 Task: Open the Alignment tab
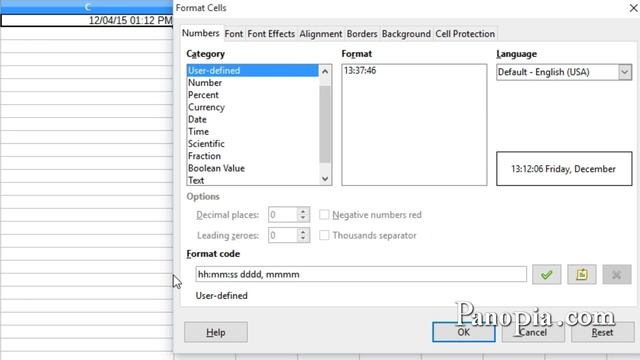click(x=321, y=34)
